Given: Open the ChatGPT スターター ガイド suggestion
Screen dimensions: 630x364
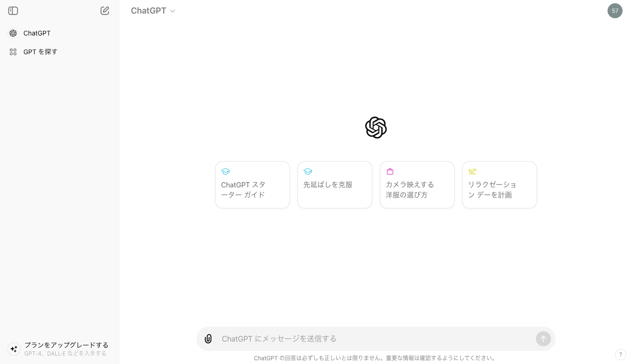Looking at the screenshot, I should 253,185.
